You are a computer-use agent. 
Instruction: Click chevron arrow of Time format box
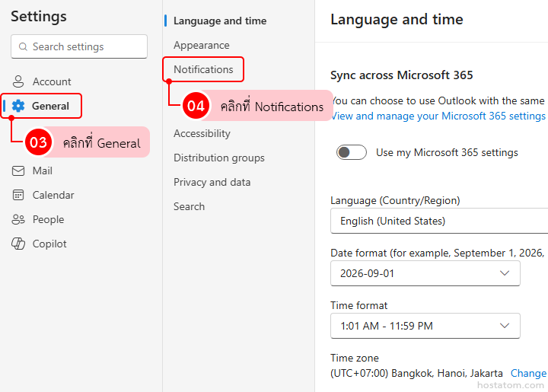pyautogui.click(x=505, y=326)
